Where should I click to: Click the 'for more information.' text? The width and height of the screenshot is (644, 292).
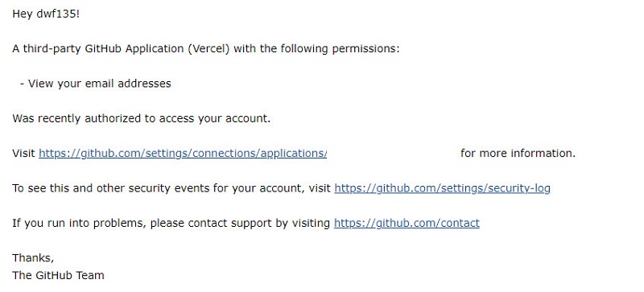(x=518, y=154)
